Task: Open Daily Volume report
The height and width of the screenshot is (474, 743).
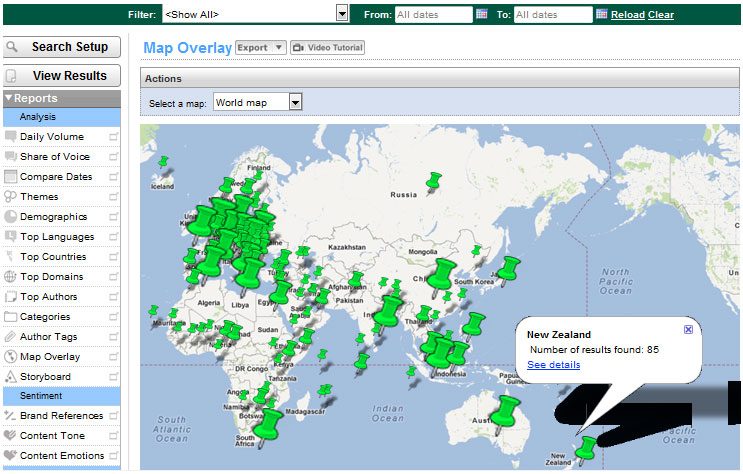Action: coord(52,137)
